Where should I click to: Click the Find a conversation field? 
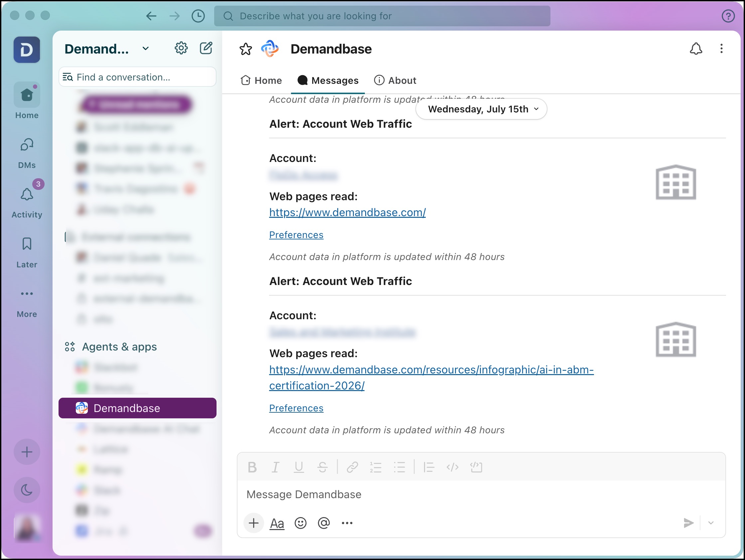pyautogui.click(x=137, y=77)
